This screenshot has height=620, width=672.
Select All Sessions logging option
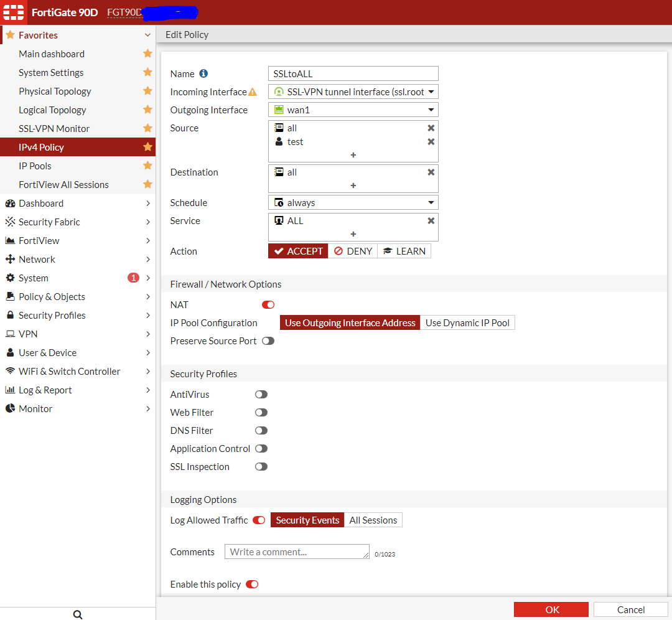pyautogui.click(x=373, y=520)
